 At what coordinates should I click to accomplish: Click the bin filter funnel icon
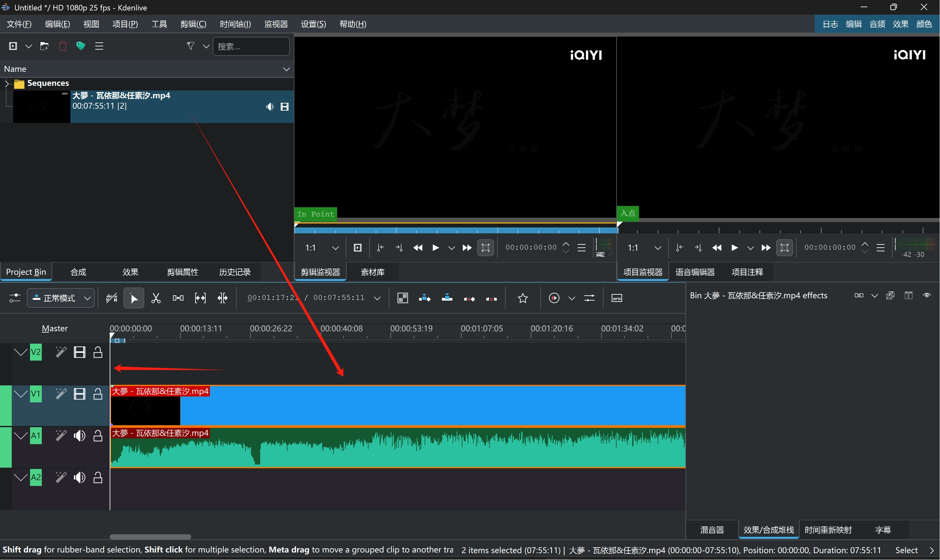191,46
